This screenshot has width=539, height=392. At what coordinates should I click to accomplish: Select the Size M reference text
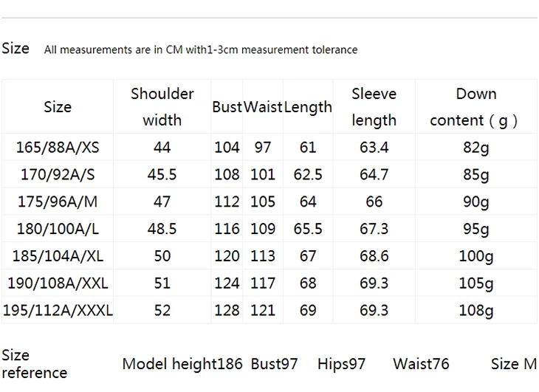(514, 364)
